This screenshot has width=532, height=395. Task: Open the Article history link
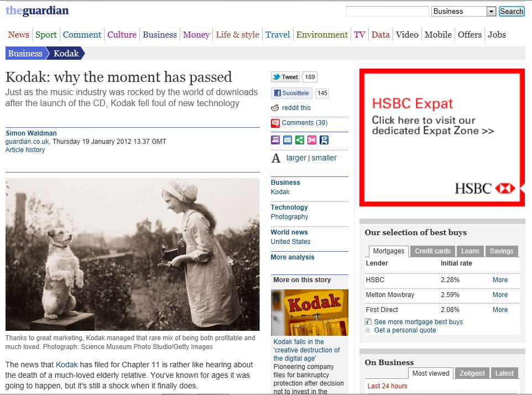pos(25,150)
